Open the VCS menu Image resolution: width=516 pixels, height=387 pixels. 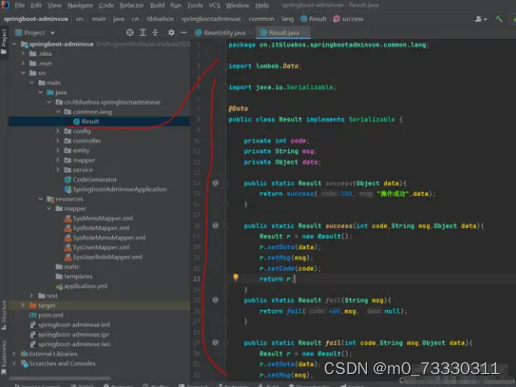pyautogui.click(x=214, y=5)
